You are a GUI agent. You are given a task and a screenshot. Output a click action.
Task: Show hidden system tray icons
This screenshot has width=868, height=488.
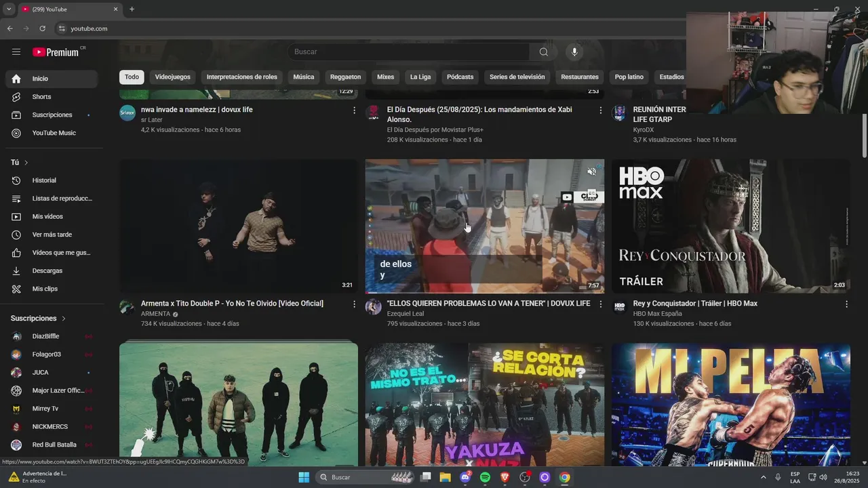[x=764, y=477]
